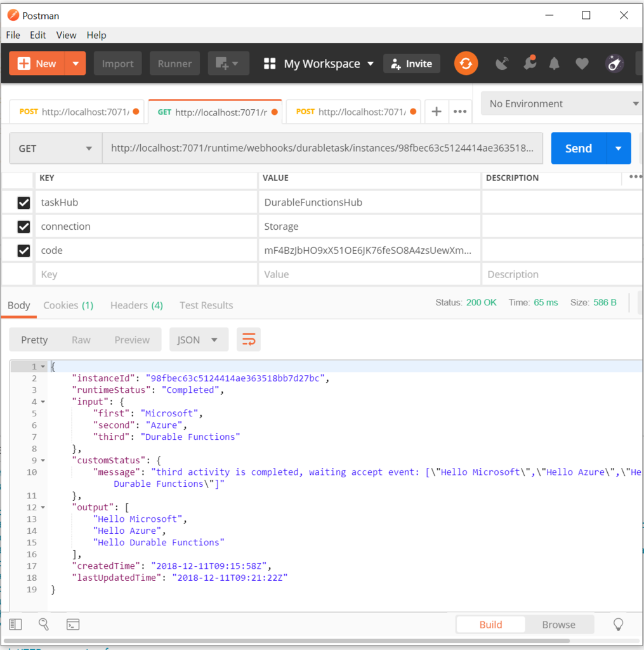The height and width of the screenshot is (650, 644).
Task: Open the Test Results tab
Action: (206, 305)
